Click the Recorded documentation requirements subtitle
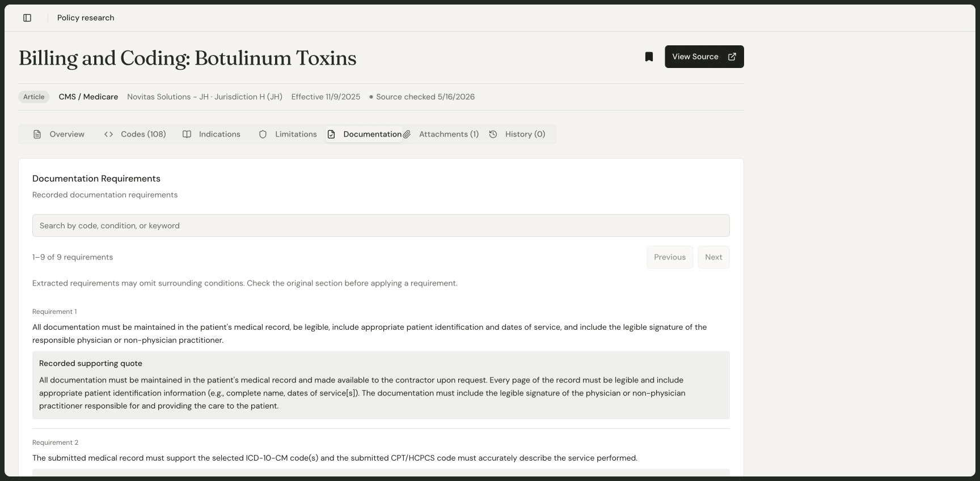 tap(105, 195)
